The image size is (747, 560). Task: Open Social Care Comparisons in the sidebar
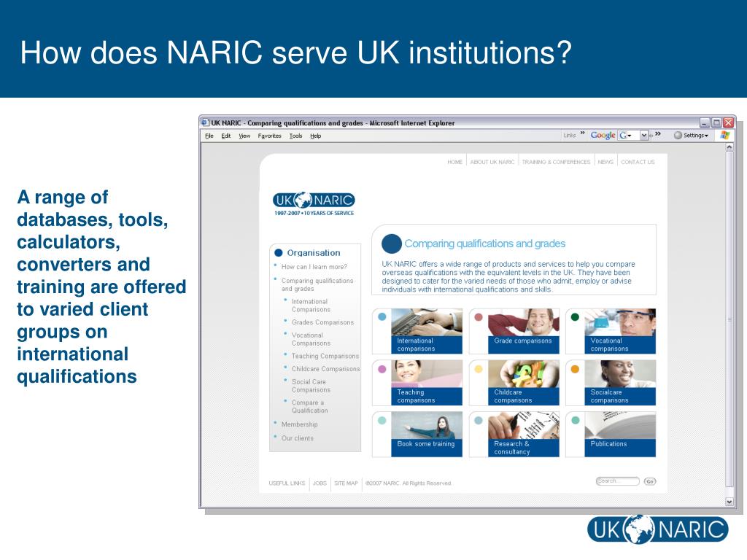[311, 386]
